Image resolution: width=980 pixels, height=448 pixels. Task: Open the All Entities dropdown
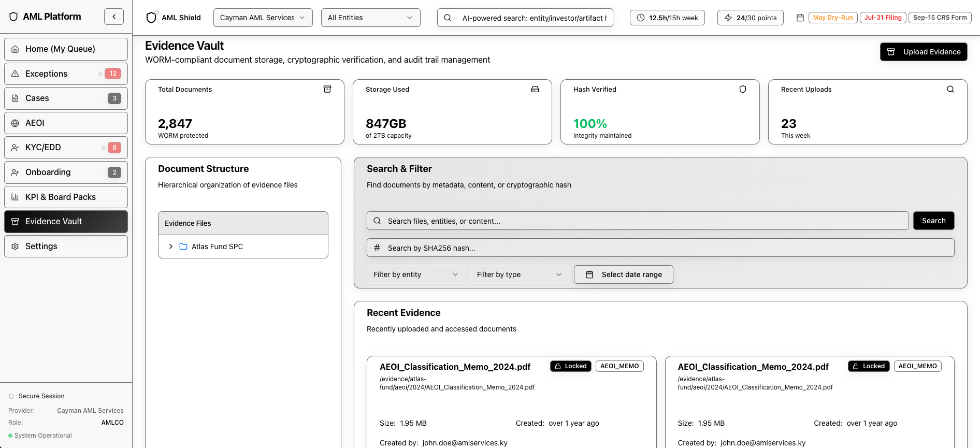click(x=370, y=18)
